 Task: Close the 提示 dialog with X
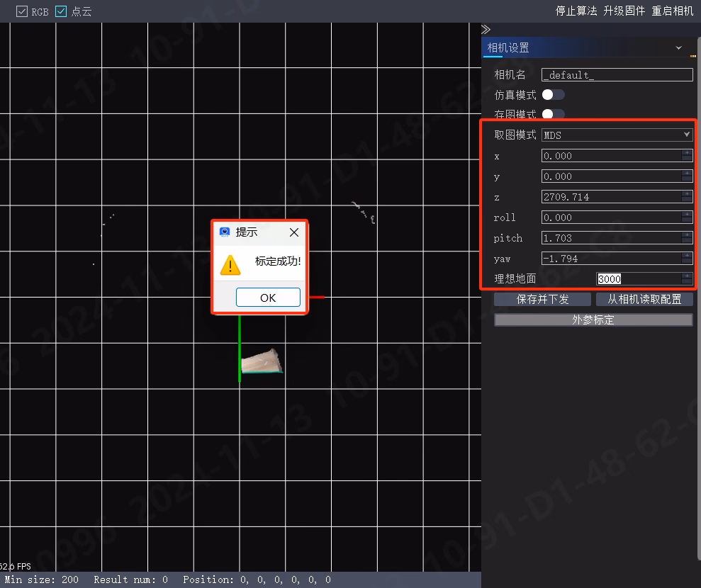pyautogui.click(x=293, y=232)
